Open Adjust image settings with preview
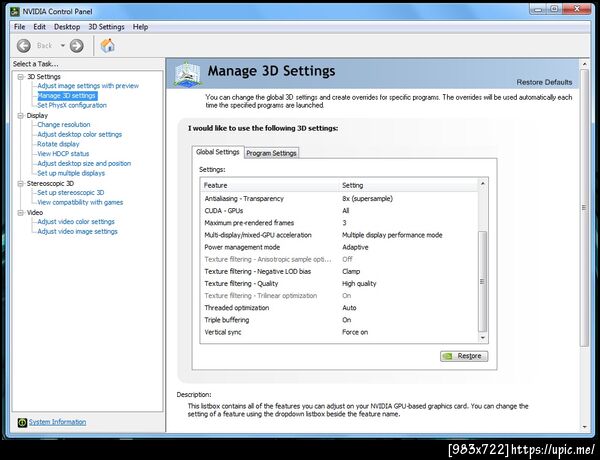600x460 pixels. pos(88,86)
